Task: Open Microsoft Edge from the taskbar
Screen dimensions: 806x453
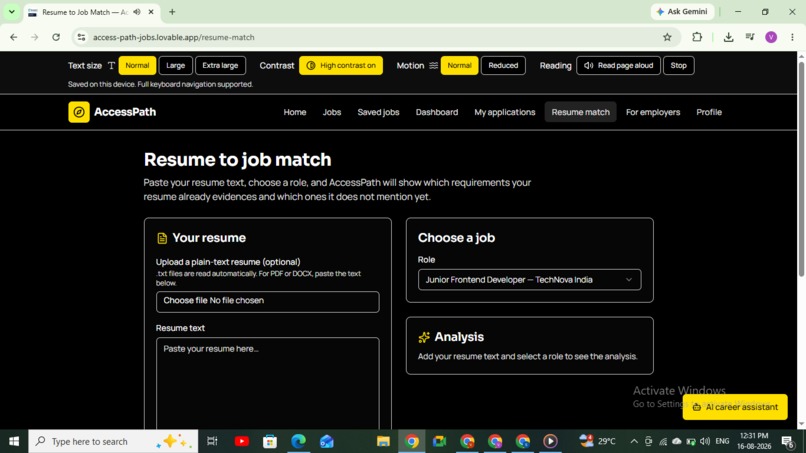Action: (298, 441)
